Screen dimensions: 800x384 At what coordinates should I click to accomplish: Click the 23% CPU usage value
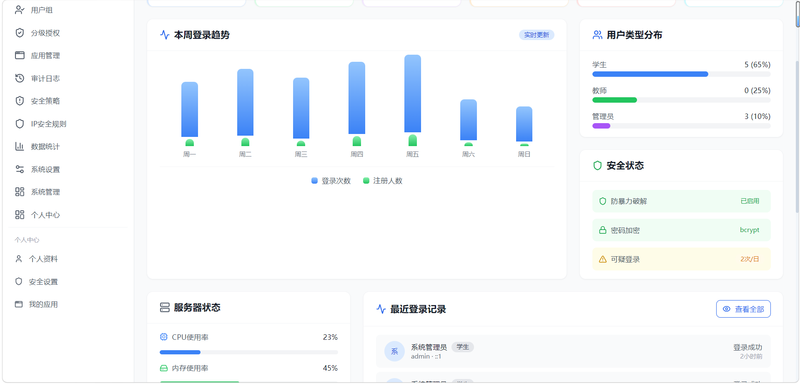coord(330,337)
